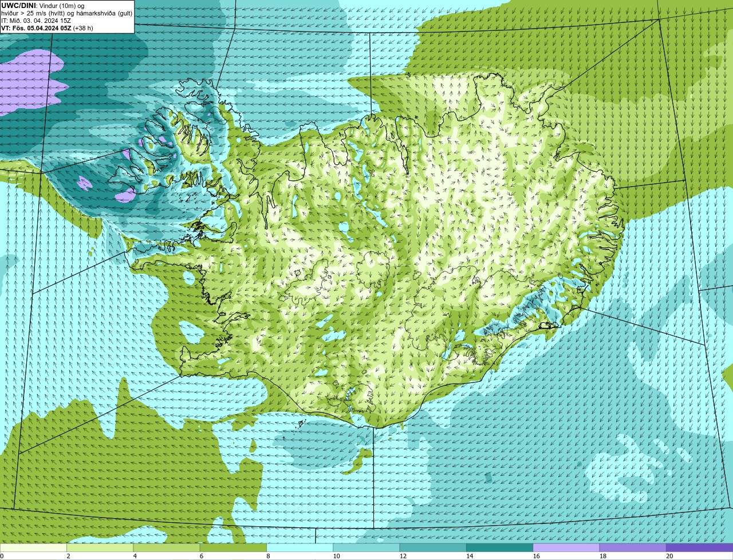
Task: Click the legend scale label "20"
Action: 669,556
